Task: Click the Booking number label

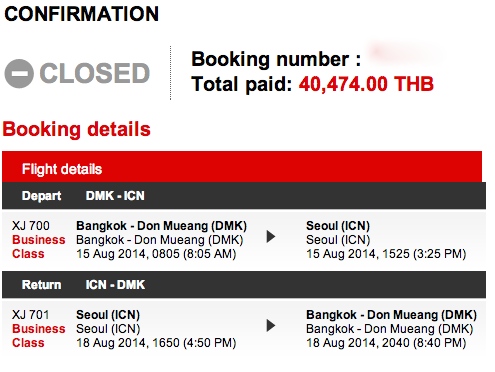Action: [276, 60]
